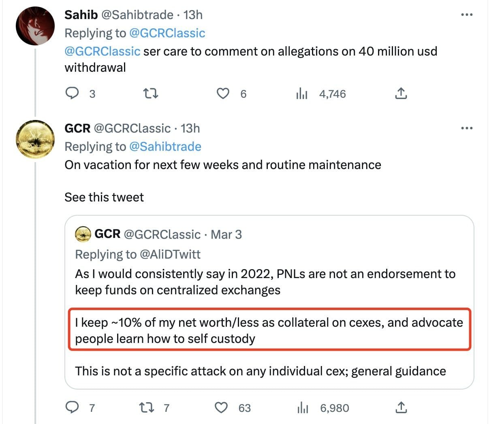This screenshot has width=504, height=424.
Task: Click @Sahibtrade in the Replying to line
Action: tap(165, 146)
